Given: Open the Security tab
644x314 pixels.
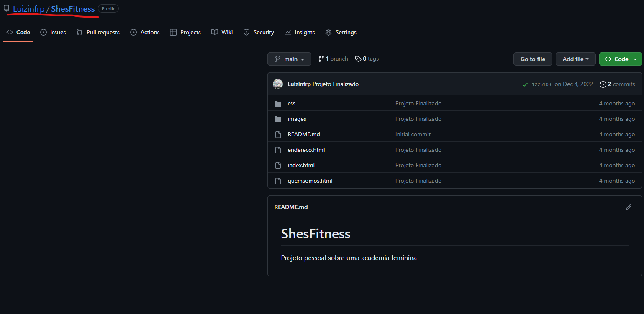Looking at the screenshot, I should (259, 32).
